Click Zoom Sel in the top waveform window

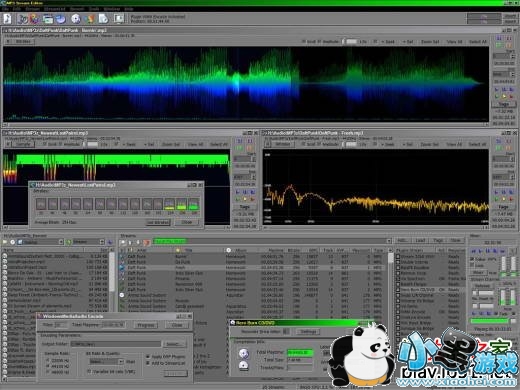point(430,42)
